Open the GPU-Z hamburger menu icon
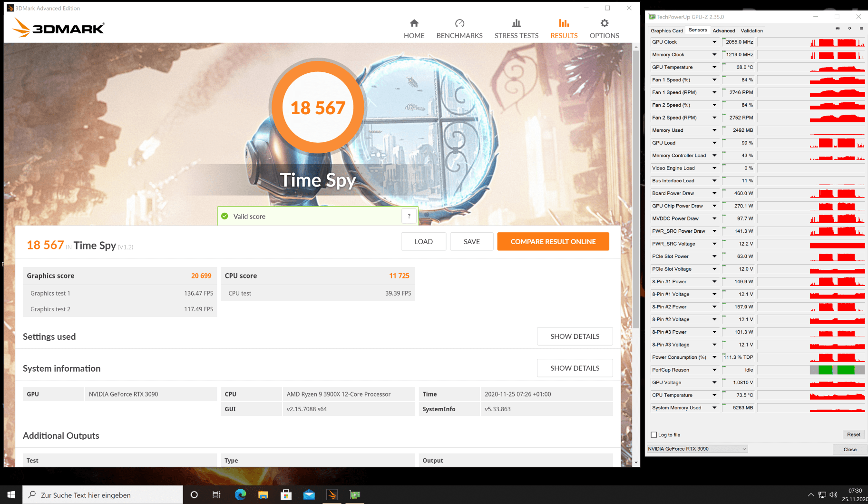This screenshot has width=868, height=504. pos(861,29)
